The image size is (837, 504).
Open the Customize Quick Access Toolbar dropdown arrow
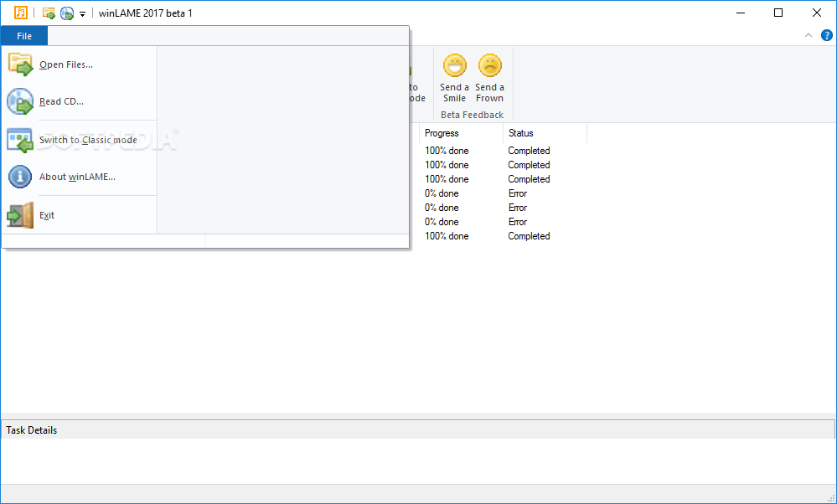[x=82, y=14]
